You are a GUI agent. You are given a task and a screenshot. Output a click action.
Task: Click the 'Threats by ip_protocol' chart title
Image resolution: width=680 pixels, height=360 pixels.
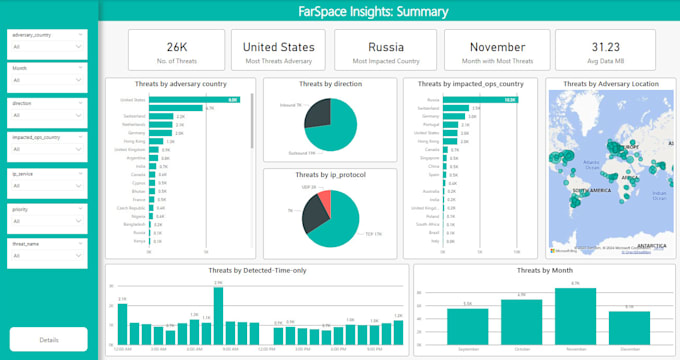pos(330,175)
